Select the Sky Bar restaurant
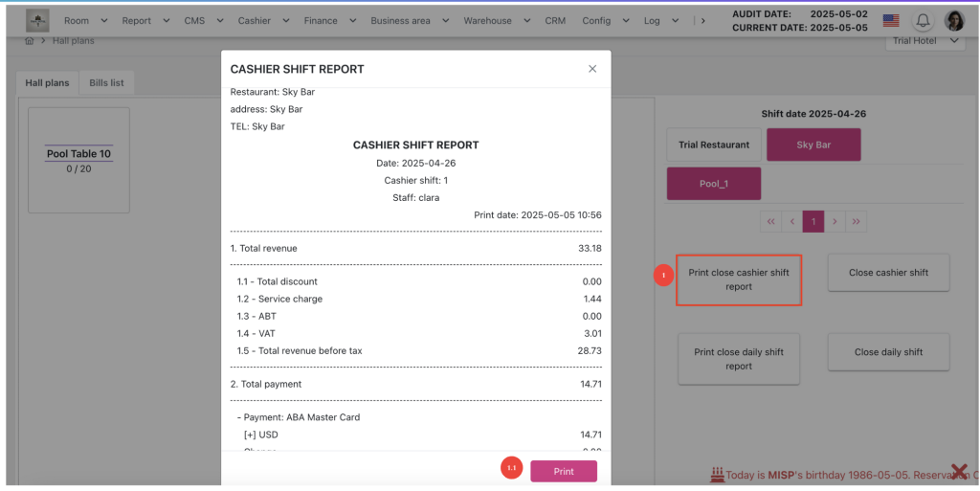The height and width of the screenshot is (491, 980). pos(813,145)
